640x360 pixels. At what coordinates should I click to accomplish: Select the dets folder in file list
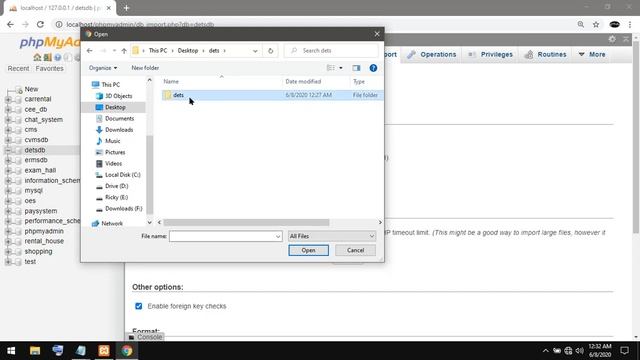[272, 95]
